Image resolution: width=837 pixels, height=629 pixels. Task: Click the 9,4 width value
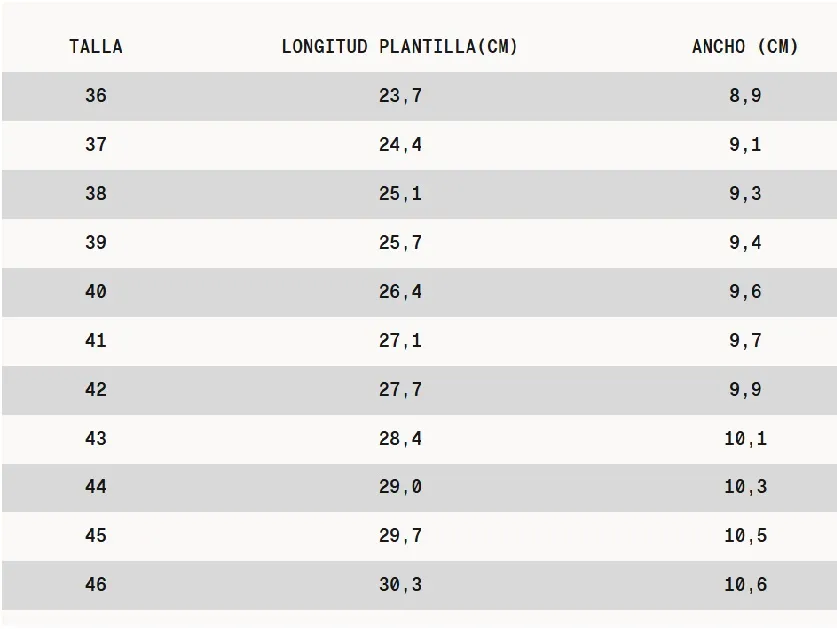(745, 242)
